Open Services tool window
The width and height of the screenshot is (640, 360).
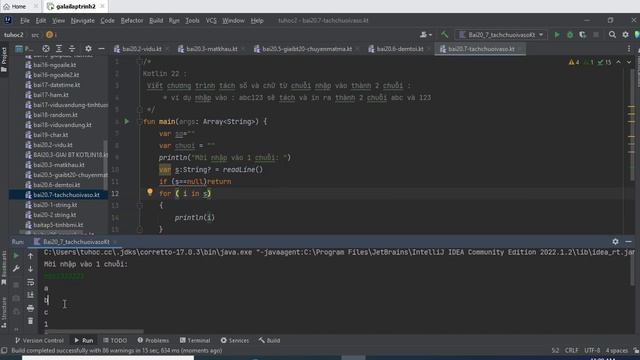(x=235, y=340)
